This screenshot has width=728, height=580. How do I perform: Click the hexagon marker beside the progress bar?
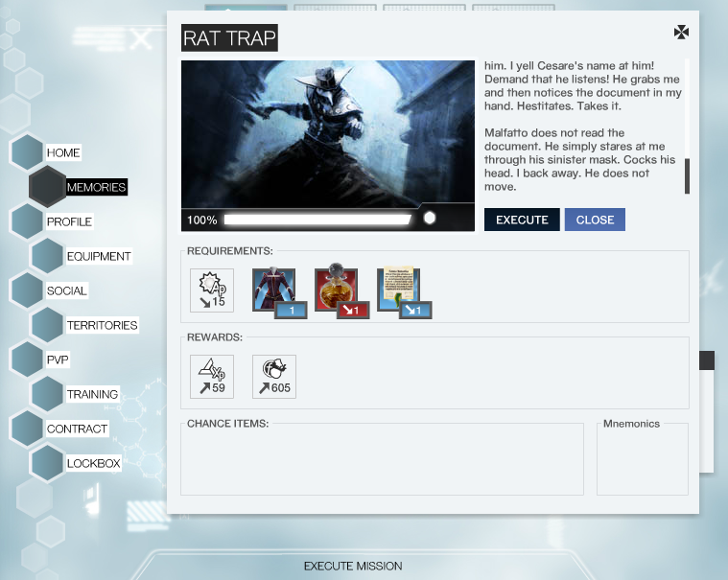tap(430, 218)
